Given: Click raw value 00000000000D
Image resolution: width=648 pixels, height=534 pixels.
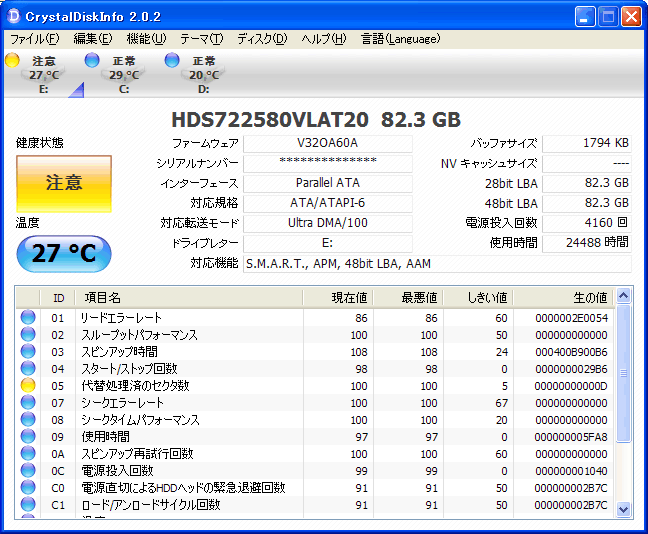Looking at the screenshot, I should point(571,386).
